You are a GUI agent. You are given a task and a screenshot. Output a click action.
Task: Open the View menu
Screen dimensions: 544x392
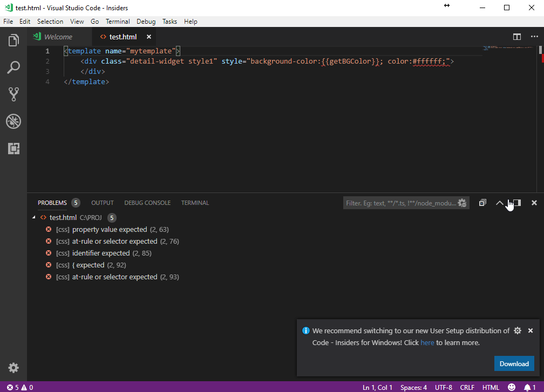pyautogui.click(x=77, y=21)
